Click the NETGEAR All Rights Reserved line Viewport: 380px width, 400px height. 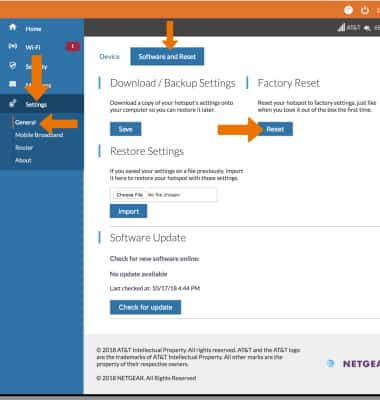tap(146, 378)
